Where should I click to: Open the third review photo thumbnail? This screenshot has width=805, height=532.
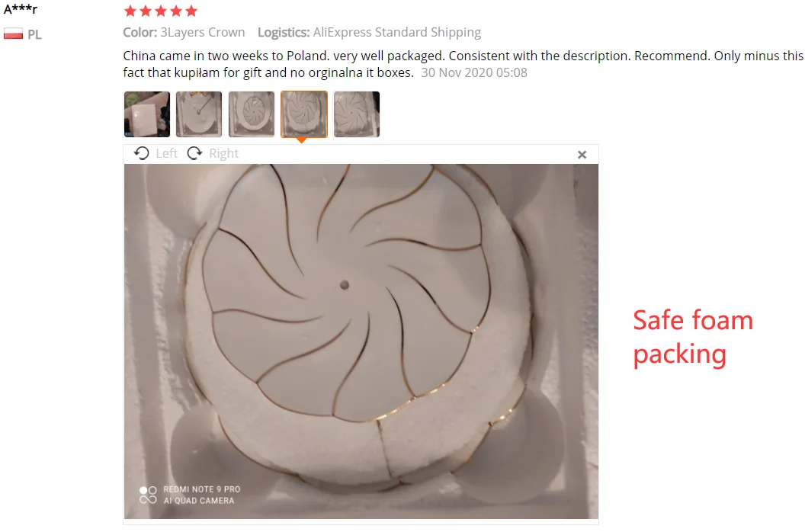point(252,114)
